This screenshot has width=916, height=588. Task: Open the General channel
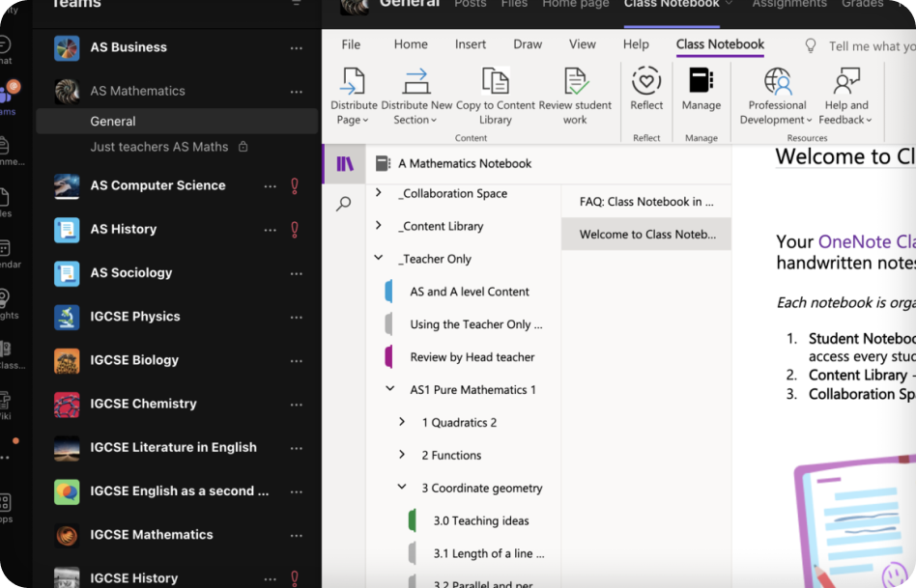pos(177,122)
